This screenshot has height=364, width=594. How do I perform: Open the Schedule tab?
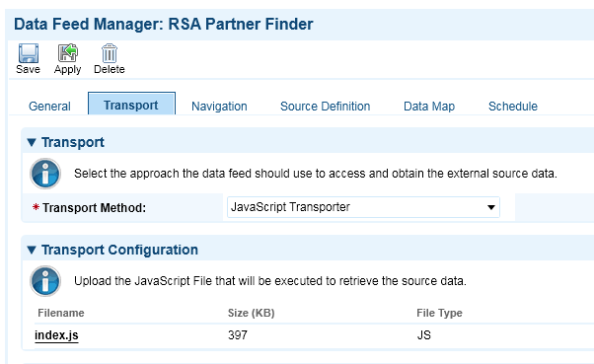pyautogui.click(x=513, y=107)
